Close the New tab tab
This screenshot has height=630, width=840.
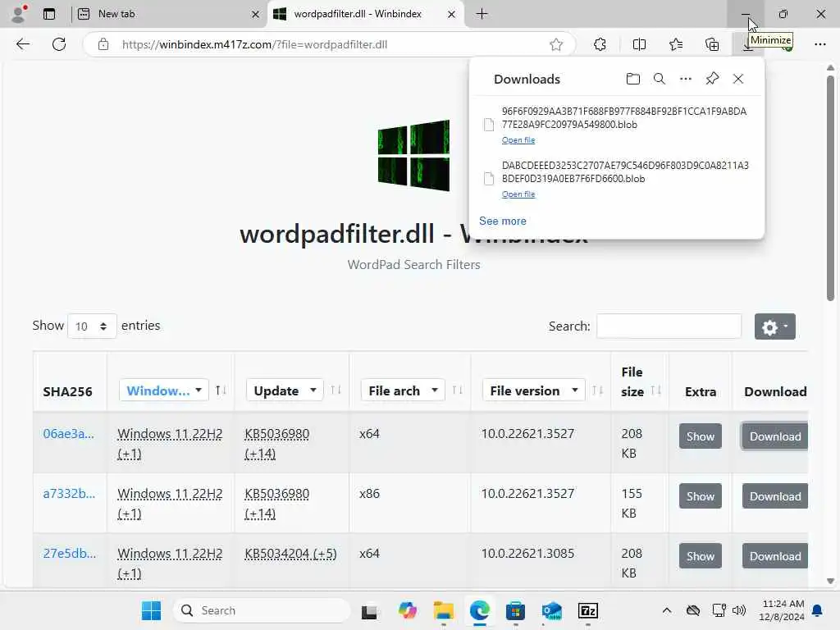point(256,15)
